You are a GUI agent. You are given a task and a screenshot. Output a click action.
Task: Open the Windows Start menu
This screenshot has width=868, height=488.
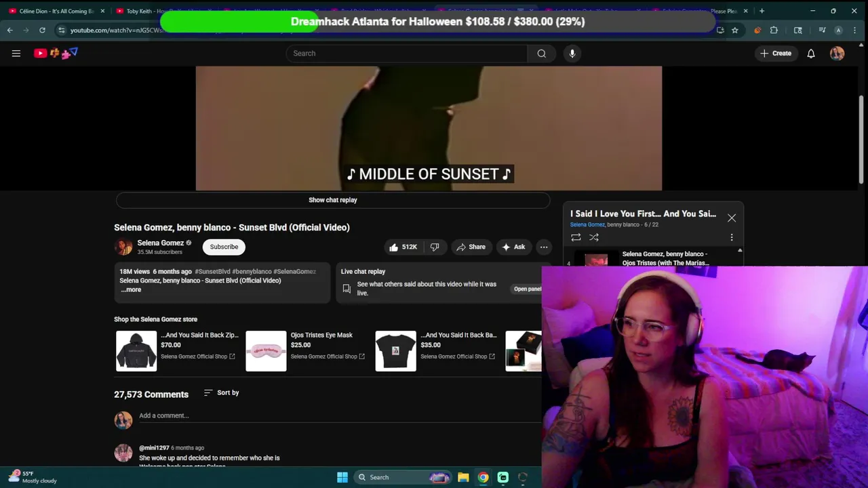(342, 477)
